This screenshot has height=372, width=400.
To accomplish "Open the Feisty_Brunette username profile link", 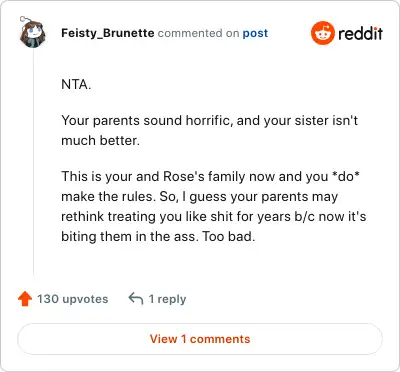I will pyautogui.click(x=108, y=33).
